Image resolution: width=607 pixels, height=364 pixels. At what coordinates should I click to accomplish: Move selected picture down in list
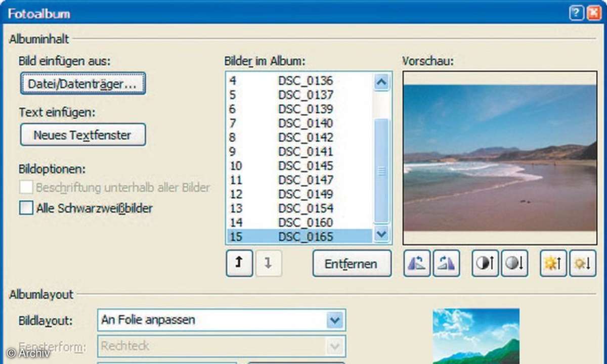click(x=269, y=263)
